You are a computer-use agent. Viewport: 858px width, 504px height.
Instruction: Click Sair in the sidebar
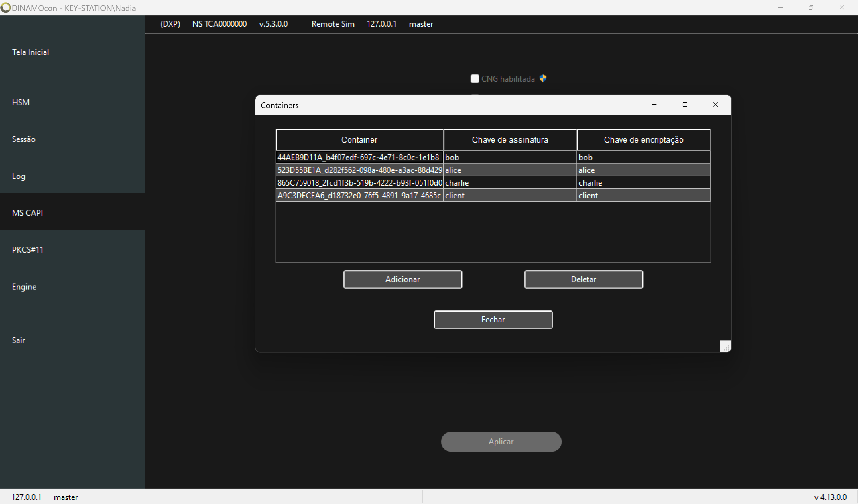(18, 340)
